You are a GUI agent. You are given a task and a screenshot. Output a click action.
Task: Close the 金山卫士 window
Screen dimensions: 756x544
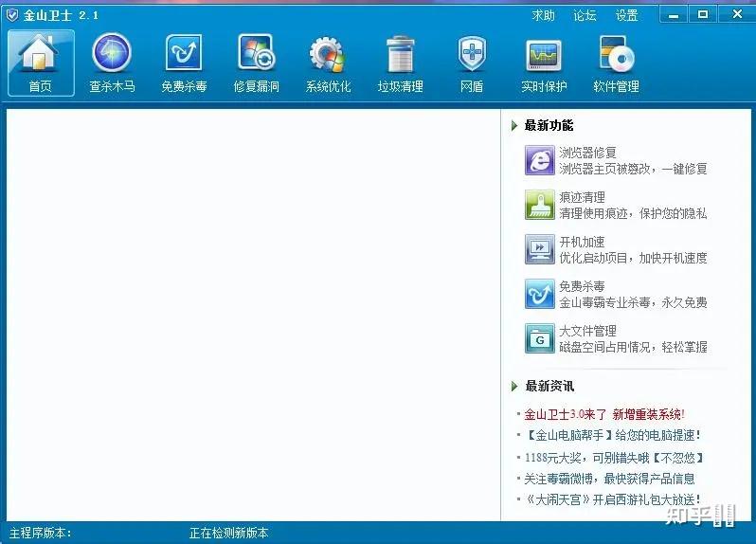pos(737,15)
